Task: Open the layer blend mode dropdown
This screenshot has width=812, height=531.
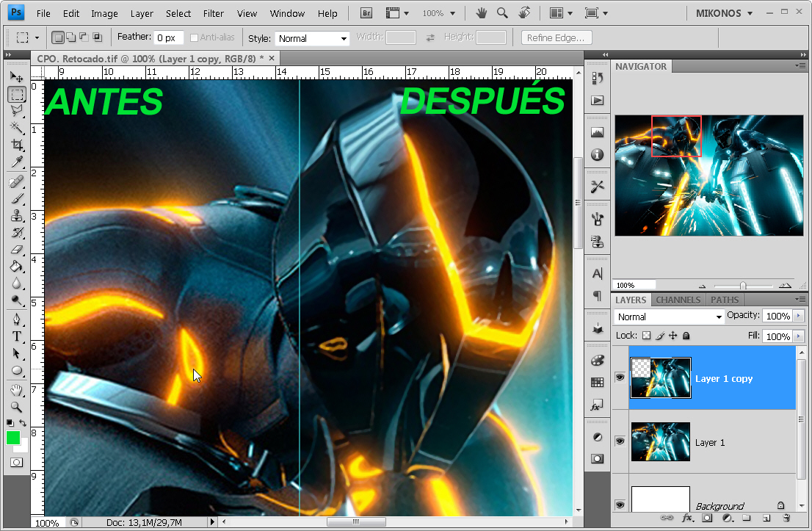Action: click(x=667, y=316)
